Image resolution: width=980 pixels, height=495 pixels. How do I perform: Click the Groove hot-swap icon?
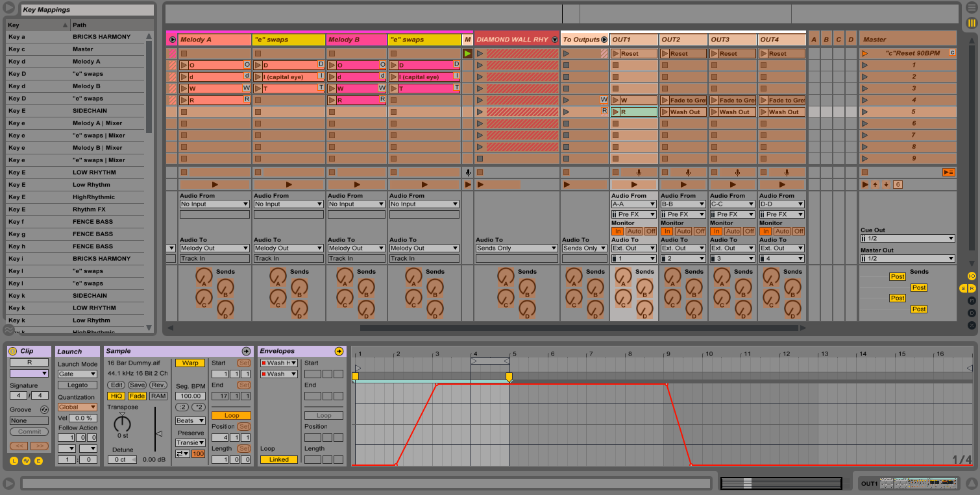click(44, 409)
